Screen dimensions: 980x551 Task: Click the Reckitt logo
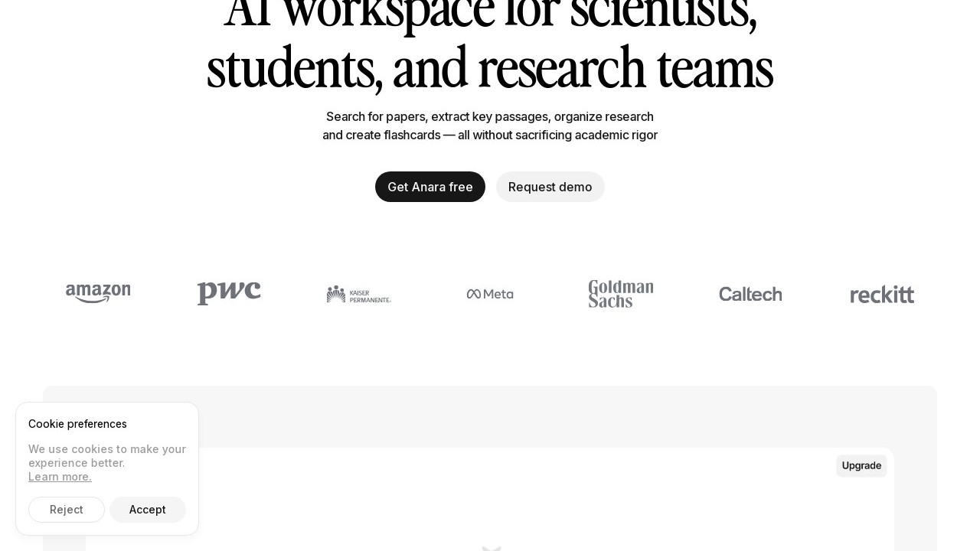click(882, 295)
